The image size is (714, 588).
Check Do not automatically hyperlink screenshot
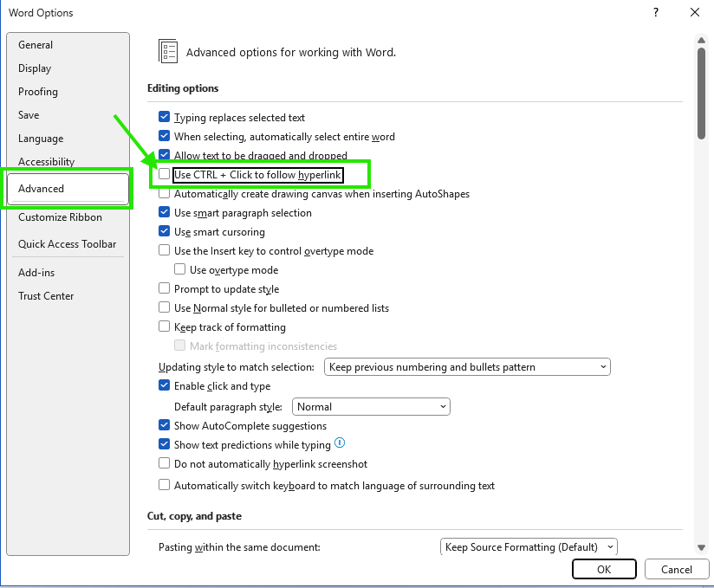click(x=164, y=463)
